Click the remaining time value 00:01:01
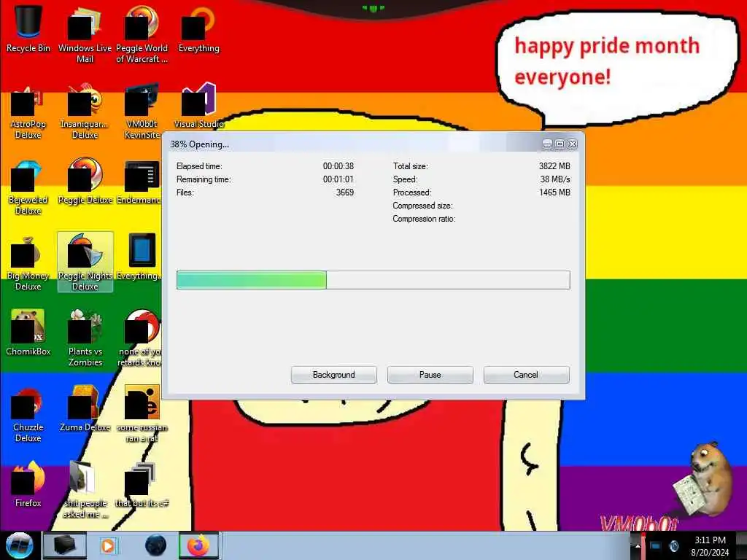This screenshot has width=747, height=560. (338, 179)
